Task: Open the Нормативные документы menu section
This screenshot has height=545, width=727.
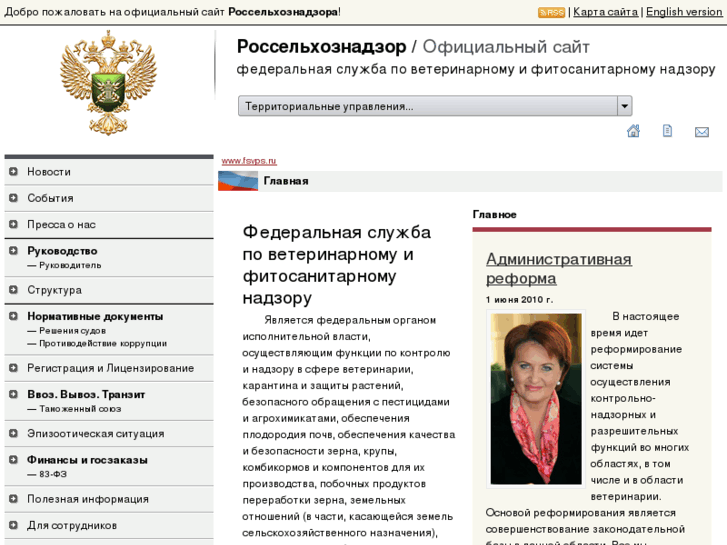Action: click(x=95, y=316)
